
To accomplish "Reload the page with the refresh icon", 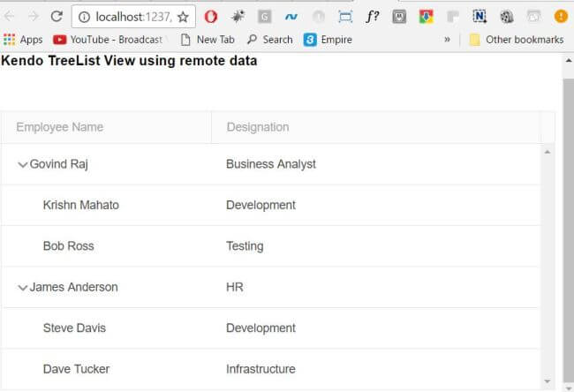I will tap(57, 16).
